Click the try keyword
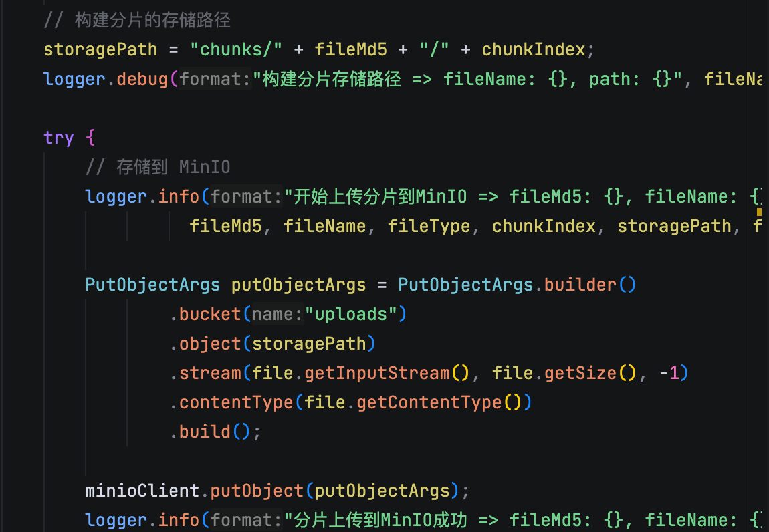The image size is (769, 532). click(x=58, y=138)
